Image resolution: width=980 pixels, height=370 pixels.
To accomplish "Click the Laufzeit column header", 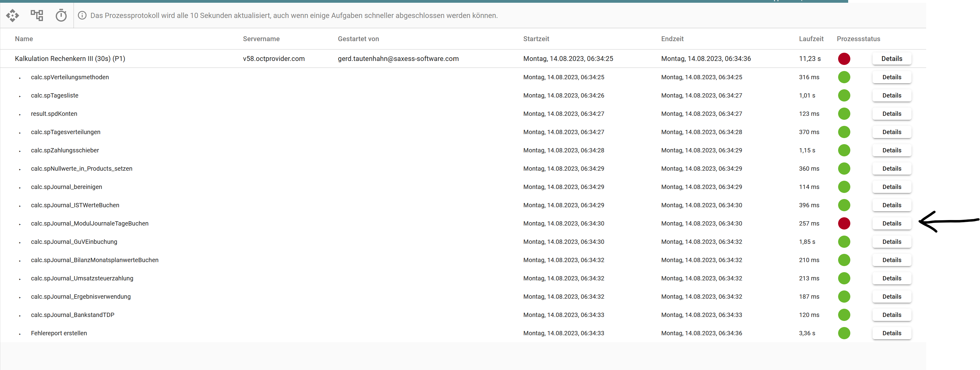I will click(x=811, y=39).
